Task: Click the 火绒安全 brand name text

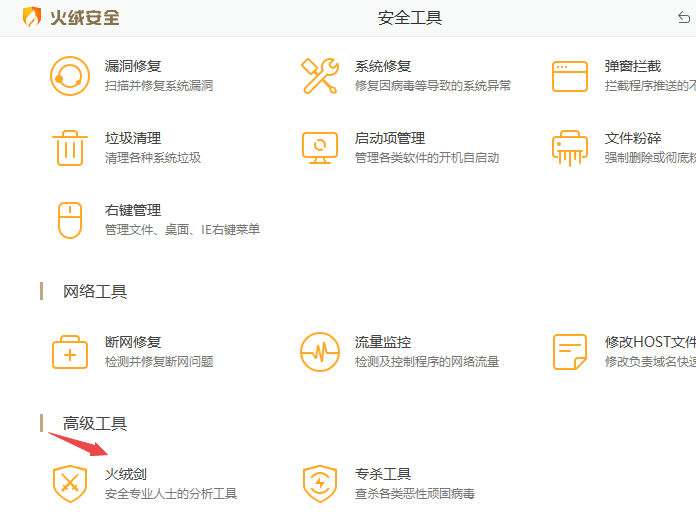Action: [x=85, y=18]
